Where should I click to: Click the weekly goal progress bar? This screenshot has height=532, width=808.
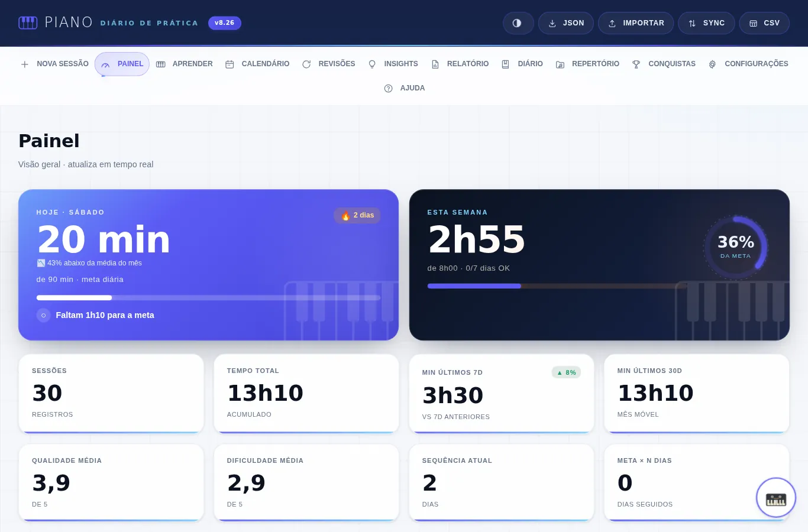[x=557, y=286]
